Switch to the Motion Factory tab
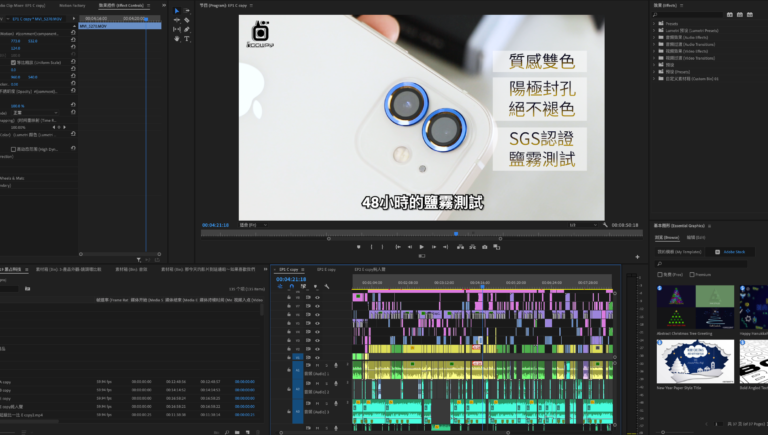 click(x=72, y=5)
